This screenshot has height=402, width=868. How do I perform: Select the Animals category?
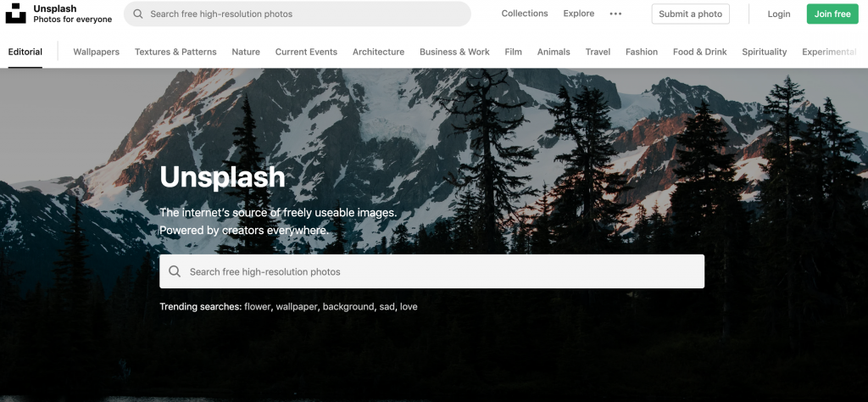click(x=554, y=52)
